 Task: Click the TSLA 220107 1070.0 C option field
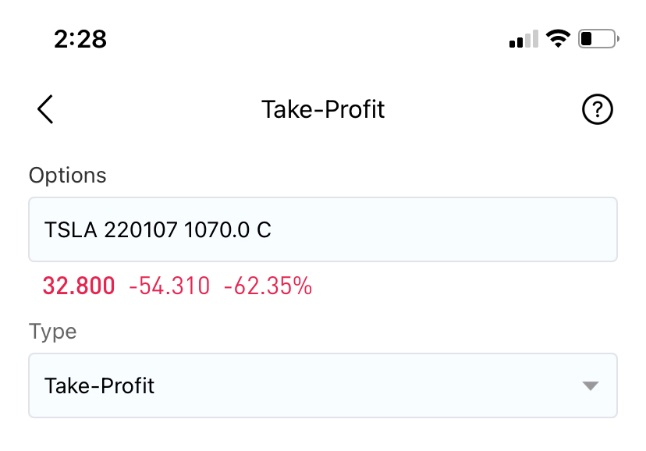(x=323, y=229)
